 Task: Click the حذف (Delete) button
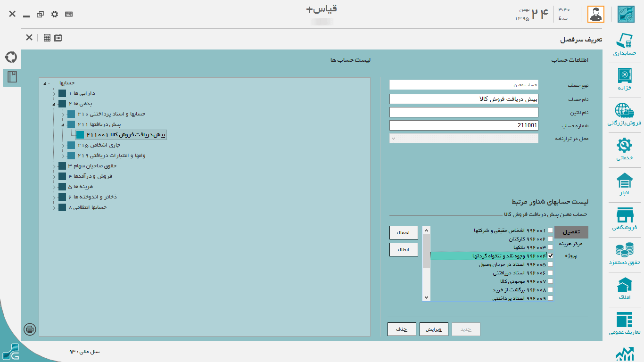tap(402, 329)
